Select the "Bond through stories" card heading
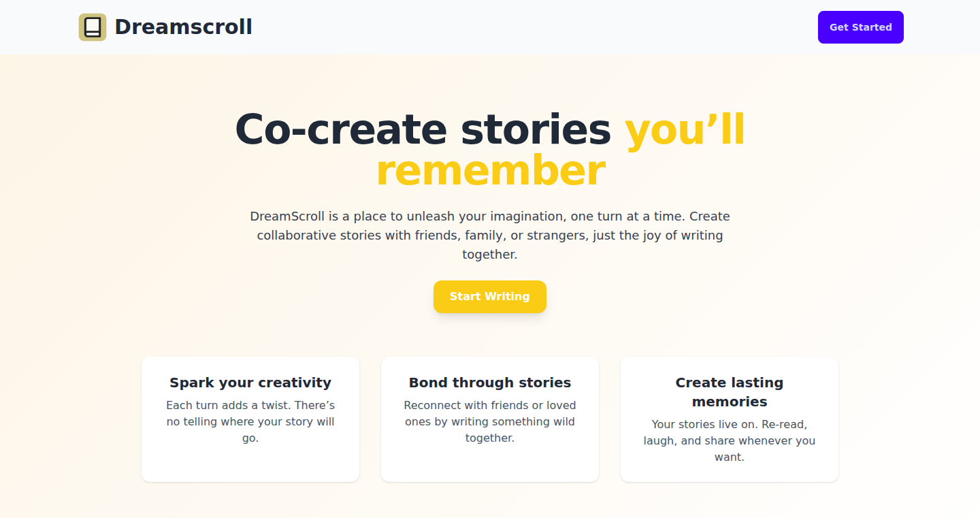Viewport: 980px width, 518px height. [490, 383]
